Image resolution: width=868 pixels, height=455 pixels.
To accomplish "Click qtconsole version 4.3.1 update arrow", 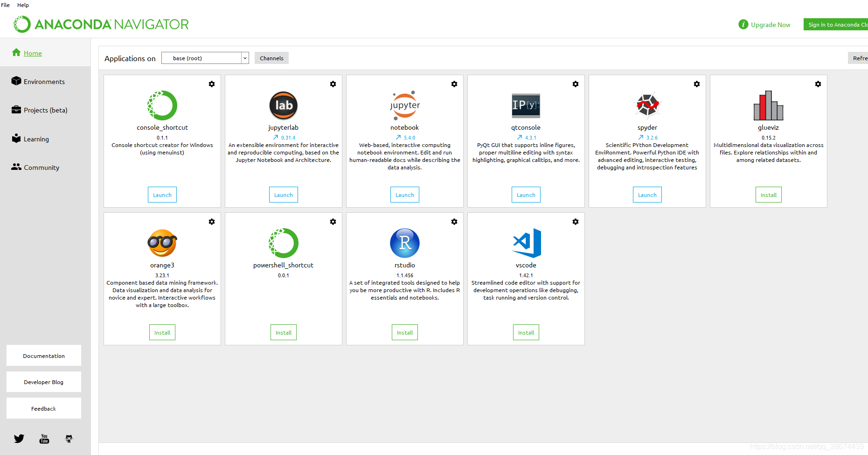I will click(520, 137).
